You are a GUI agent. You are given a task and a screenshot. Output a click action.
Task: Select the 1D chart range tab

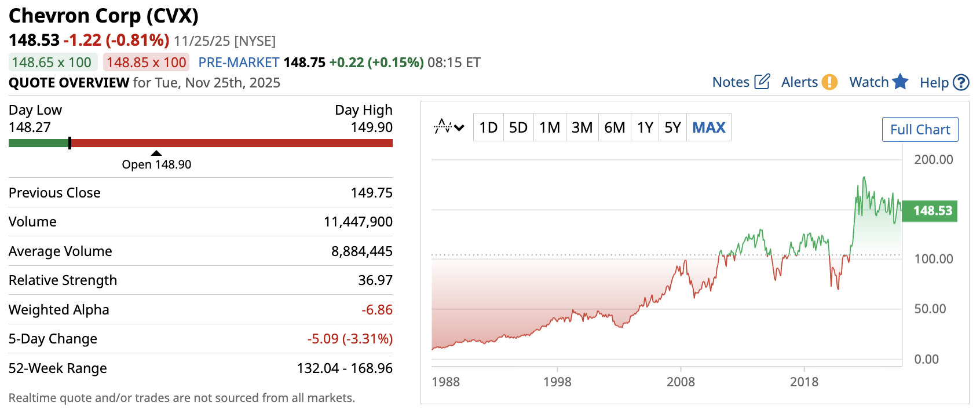tap(488, 127)
